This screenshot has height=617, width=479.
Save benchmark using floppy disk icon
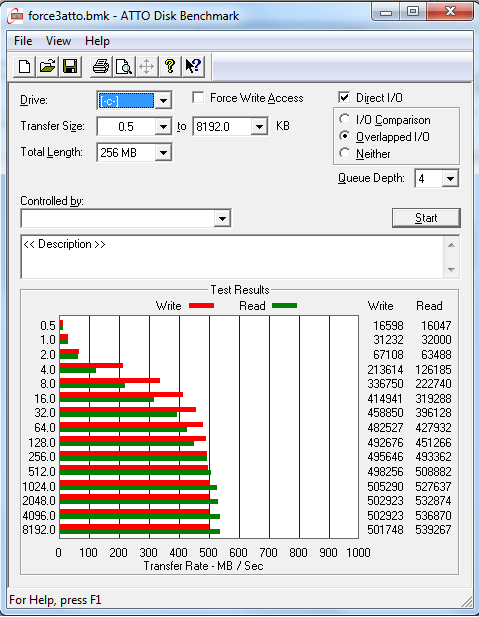point(70,67)
